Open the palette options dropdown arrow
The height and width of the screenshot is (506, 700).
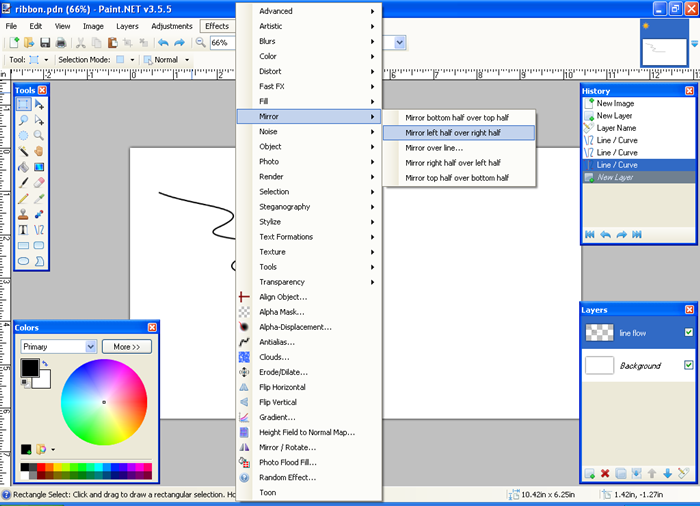pos(53,450)
